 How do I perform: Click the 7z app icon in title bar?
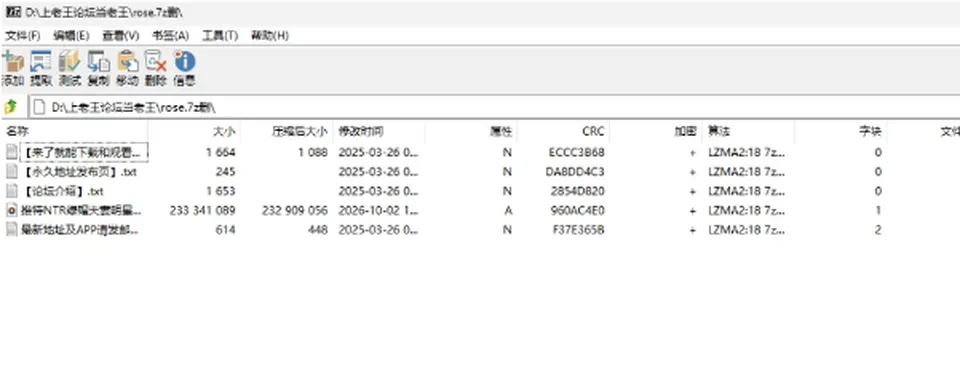pos(13,12)
